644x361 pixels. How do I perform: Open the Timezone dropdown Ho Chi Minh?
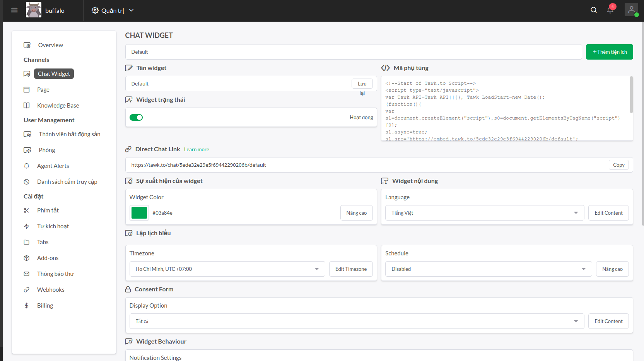pyautogui.click(x=227, y=269)
